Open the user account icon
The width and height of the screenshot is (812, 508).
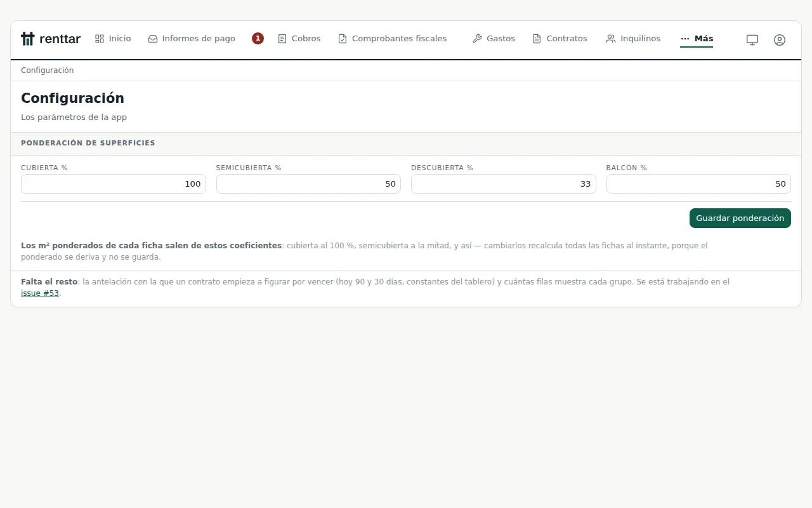[780, 39]
